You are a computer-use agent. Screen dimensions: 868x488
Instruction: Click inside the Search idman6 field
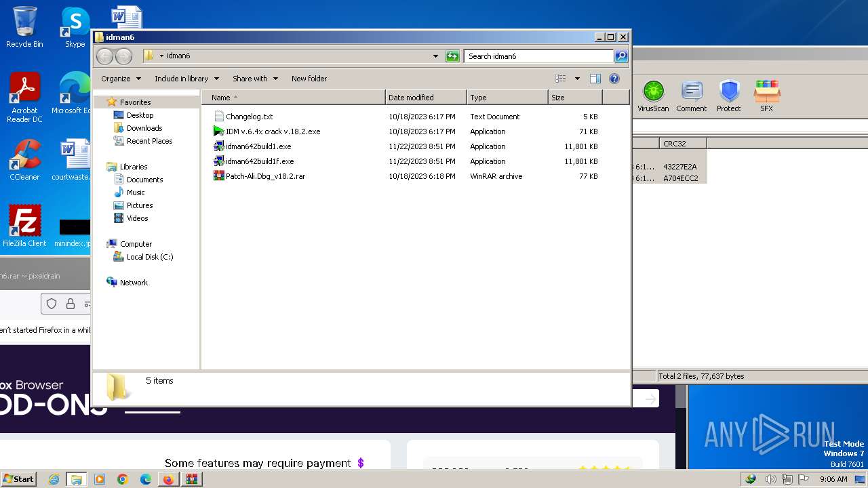(539, 56)
